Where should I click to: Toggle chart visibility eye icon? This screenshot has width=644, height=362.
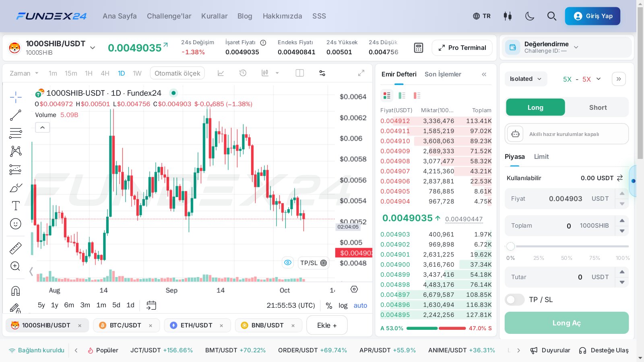288,263
